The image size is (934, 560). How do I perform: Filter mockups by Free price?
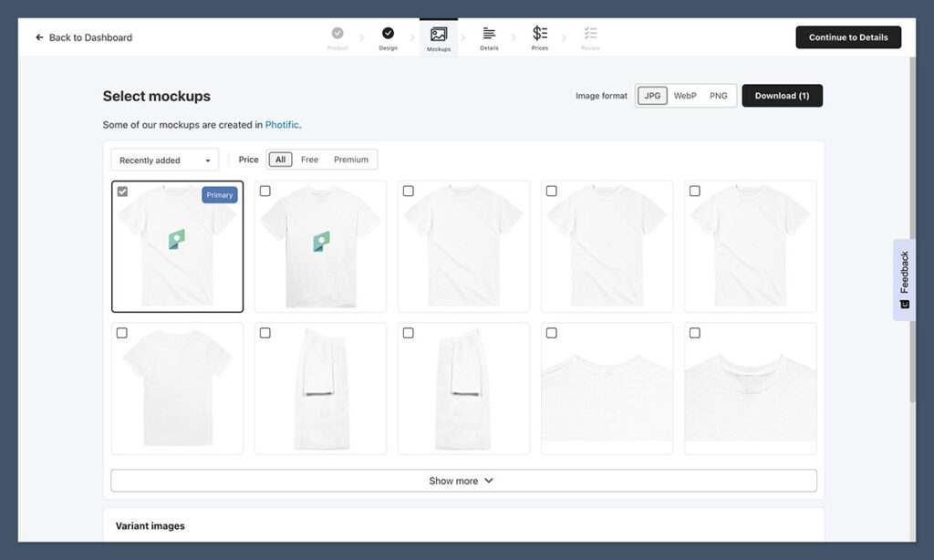click(x=309, y=160)
